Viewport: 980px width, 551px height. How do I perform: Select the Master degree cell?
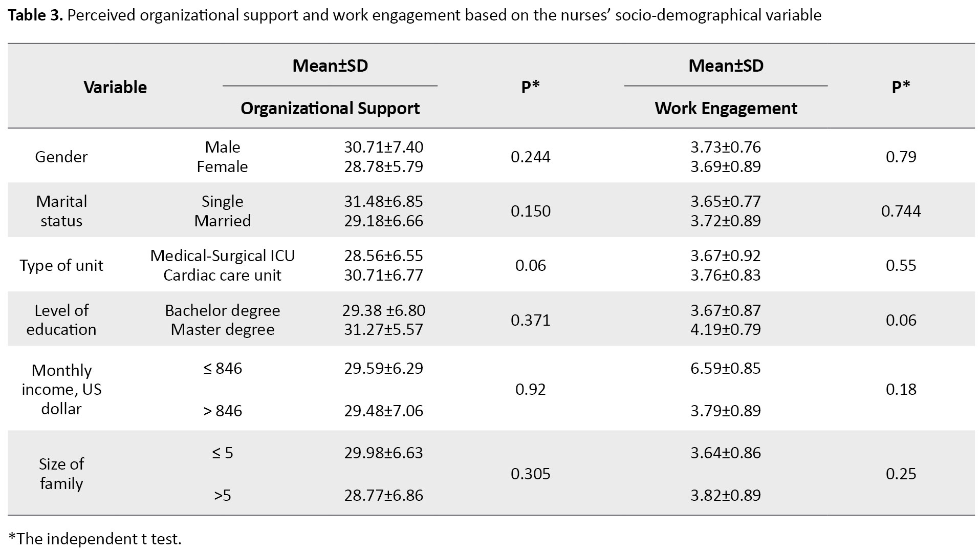click(x=223, y=329)
